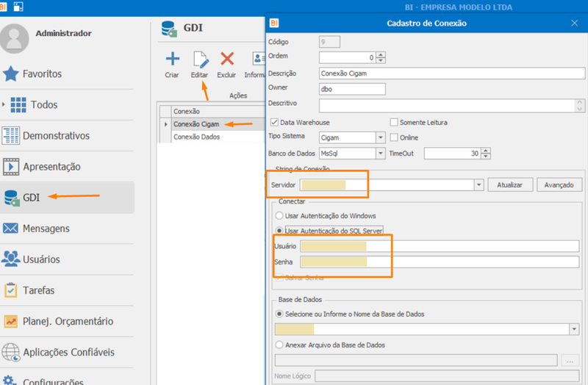Open Usuários people icon

coord(10,259)
